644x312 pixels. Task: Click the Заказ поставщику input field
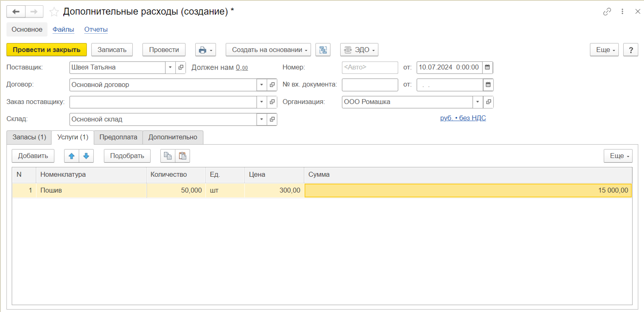(163, 102)
